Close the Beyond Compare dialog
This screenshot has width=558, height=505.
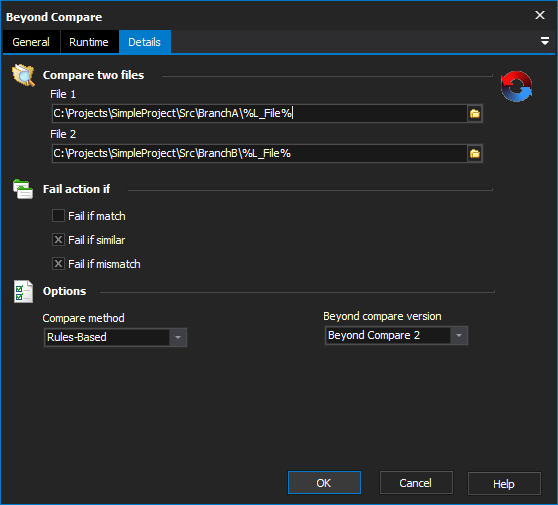coord(540,15)
